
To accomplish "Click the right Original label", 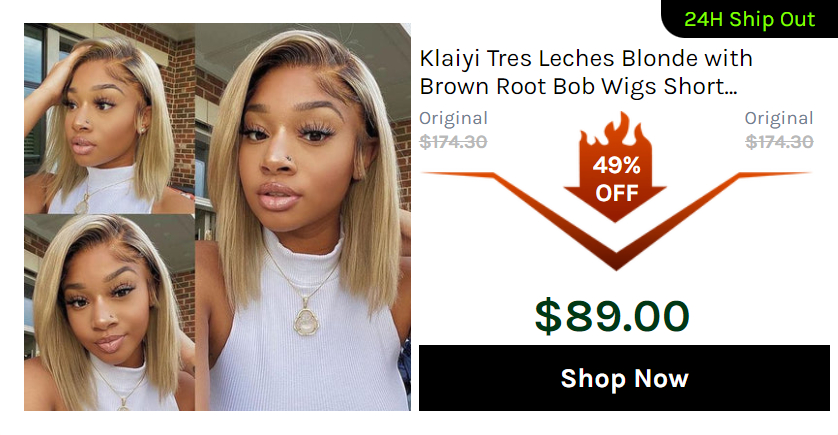I will (x=779, y=118).
